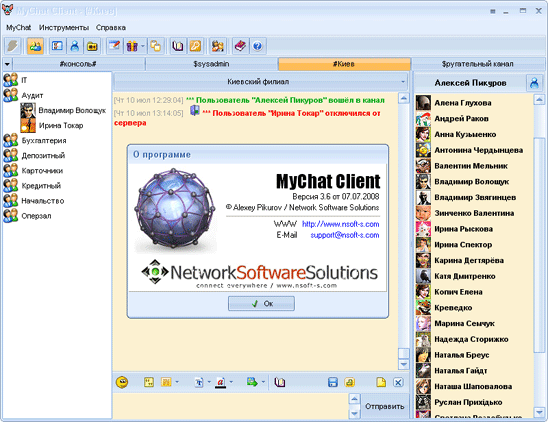Open the MyChat menu
Screen dimensions: 548x422
[x=19, y=27]
